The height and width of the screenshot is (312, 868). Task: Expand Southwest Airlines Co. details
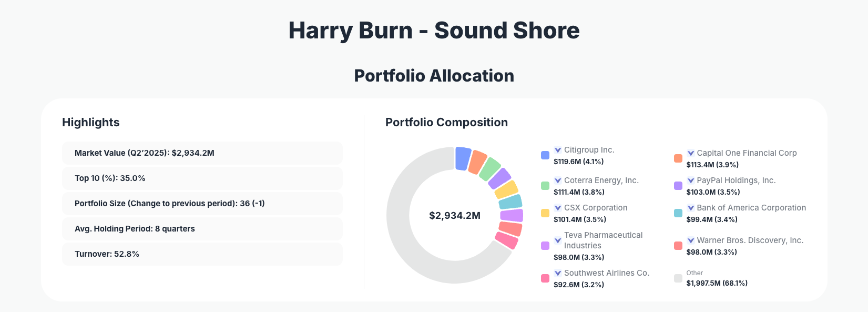557,273
